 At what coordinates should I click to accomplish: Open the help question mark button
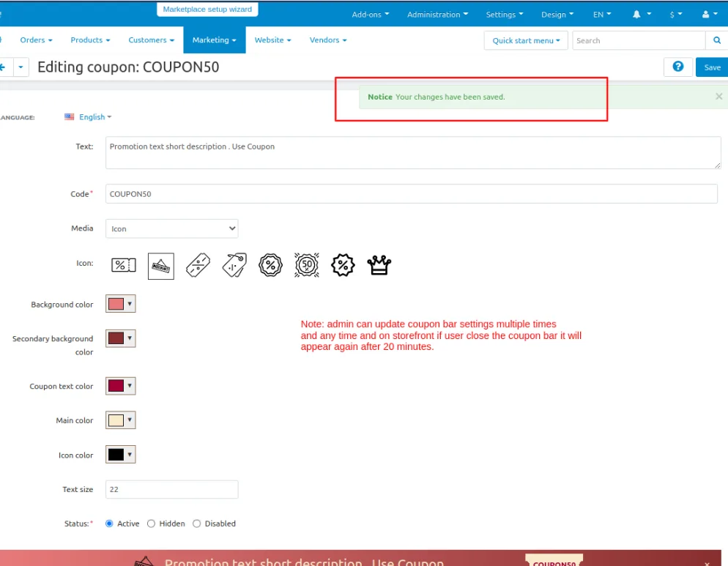point(678,67)
